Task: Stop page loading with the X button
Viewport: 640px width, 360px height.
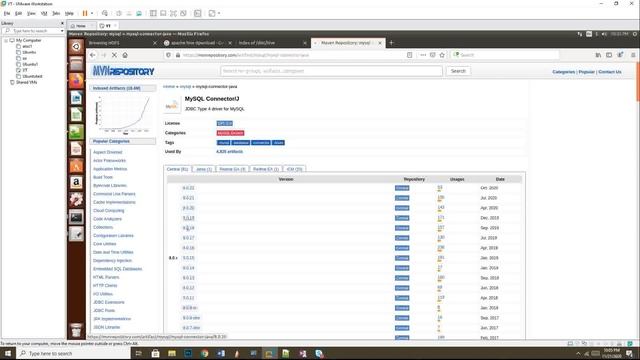Action: 114,55
